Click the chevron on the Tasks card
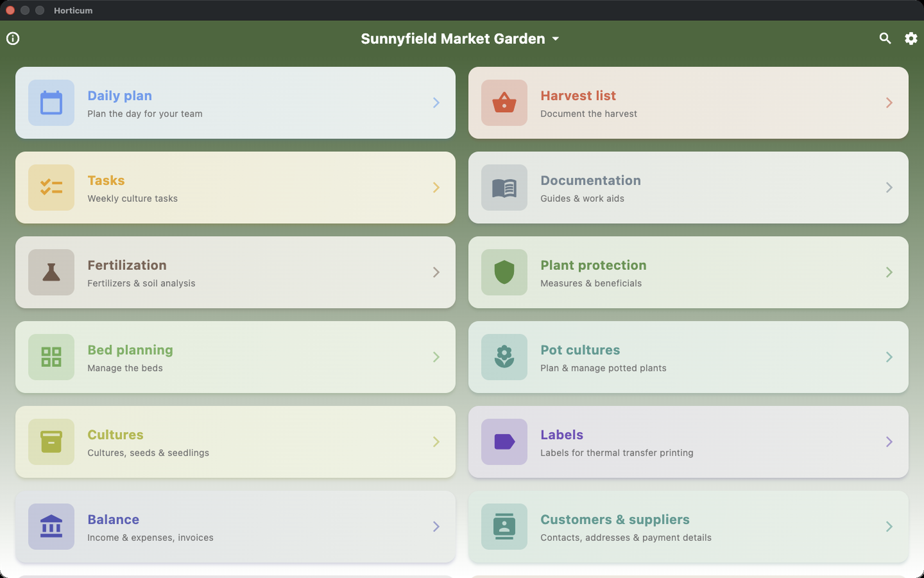This screenshot has height=578, width=924. [x=436, y=187]
